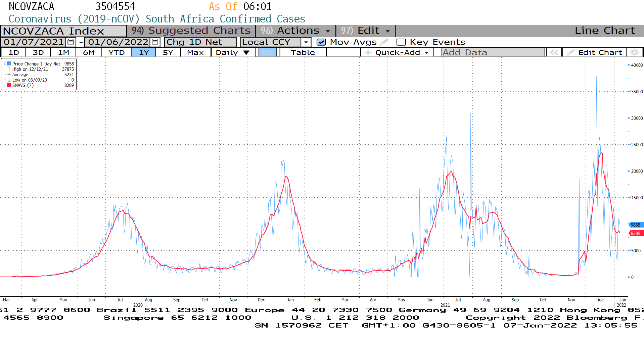Click the 9858 last value axis label
The image size is (644, 344).
[636, 225]
